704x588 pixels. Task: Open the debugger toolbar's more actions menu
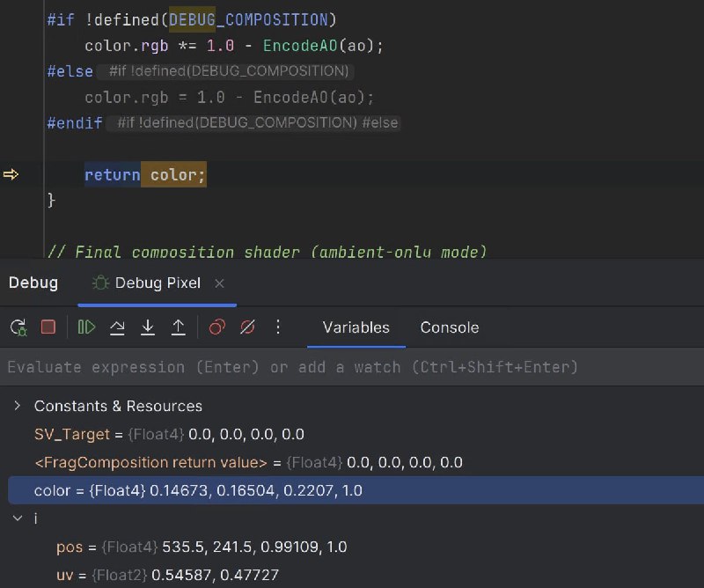click(x=278, y=327)
